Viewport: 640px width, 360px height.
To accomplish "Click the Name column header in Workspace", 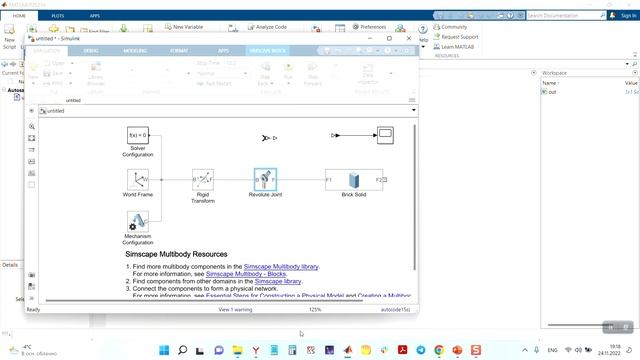I will (x=549, y=83).
